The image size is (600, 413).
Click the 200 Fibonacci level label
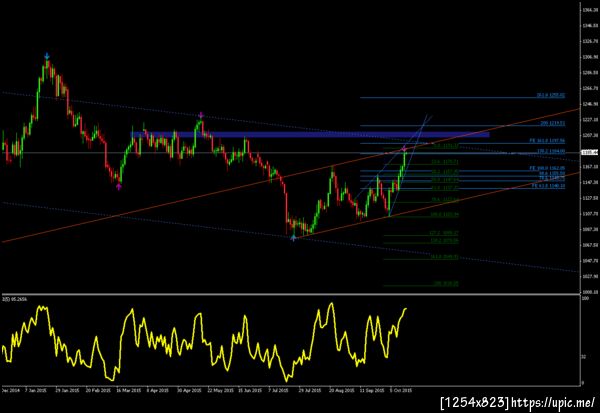pyautogui.click(x=553, y=123)
